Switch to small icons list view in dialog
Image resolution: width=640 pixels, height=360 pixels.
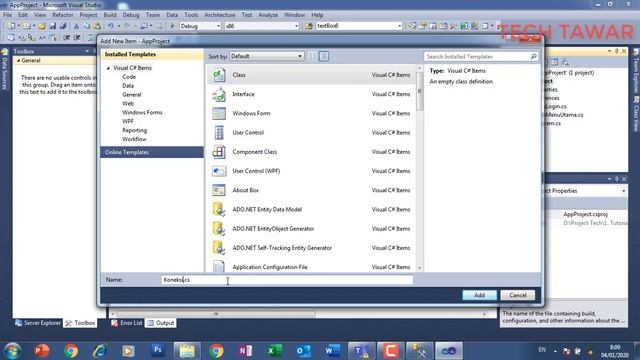click(312, 56)
